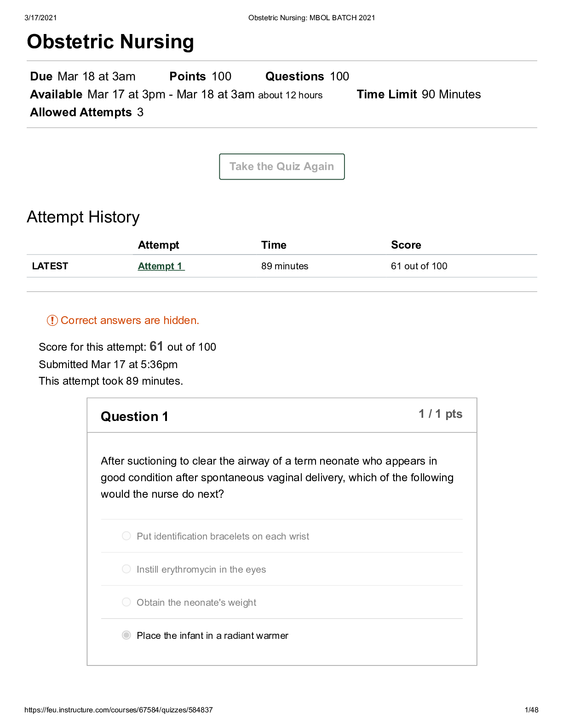Image resolution: width=563 pixels, height=728 pixels.
Task: Click the Attempt column header
Action: coord(159,245)
